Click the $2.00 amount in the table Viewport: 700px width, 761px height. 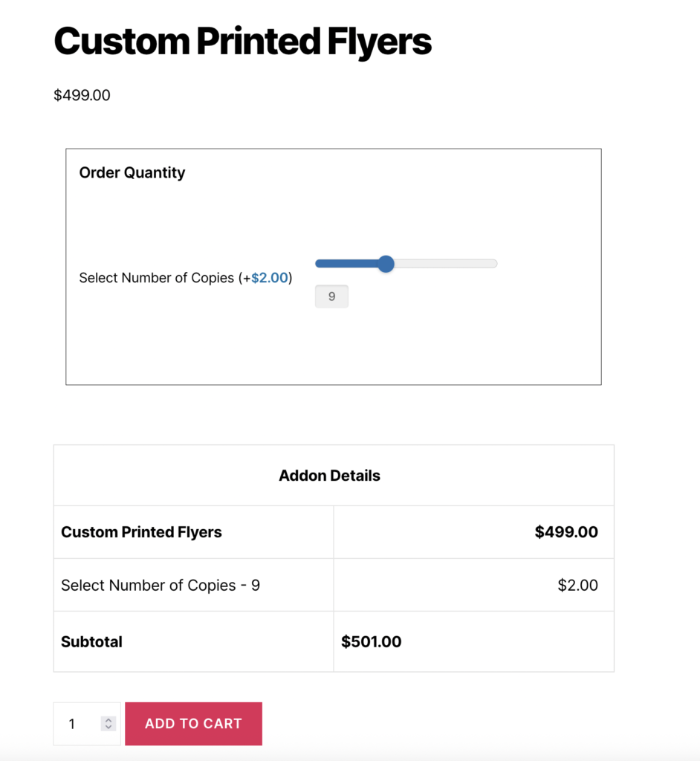pyautogui.click(x=577, y=585)
